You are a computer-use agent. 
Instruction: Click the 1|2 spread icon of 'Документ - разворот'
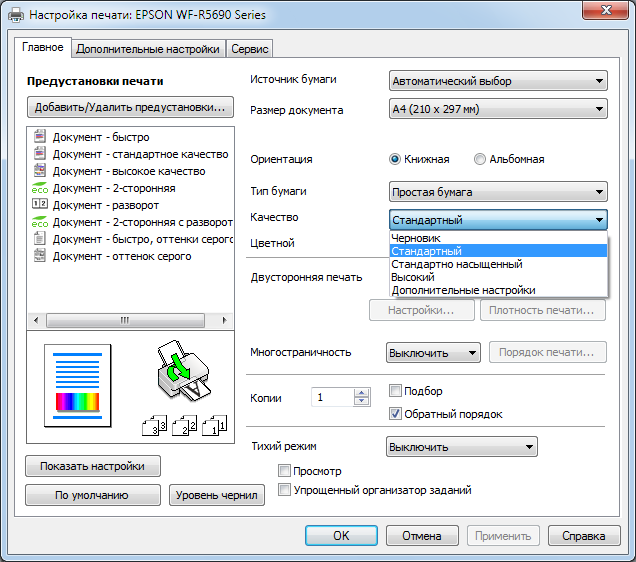[39, 204]
